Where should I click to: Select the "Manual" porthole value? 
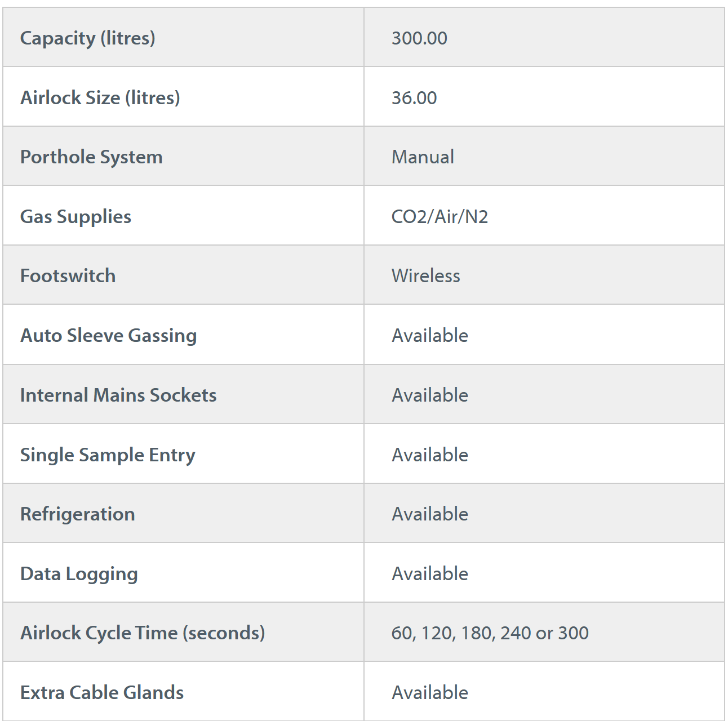tap(423, 157)
